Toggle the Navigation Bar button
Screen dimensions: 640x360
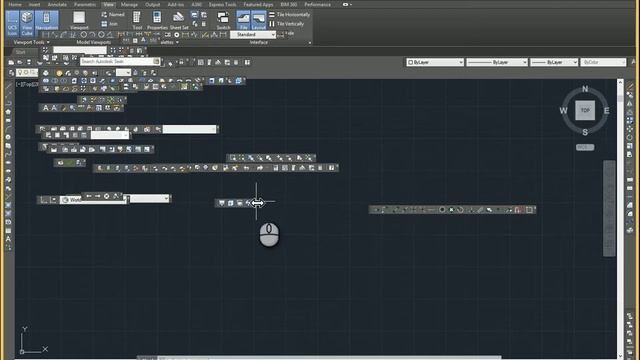(x=47, y=21)
